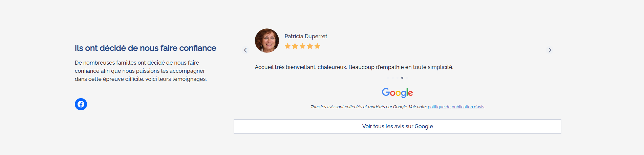Select the second carousel pagination dot
The image size is (644, 155).
[393, 78]
